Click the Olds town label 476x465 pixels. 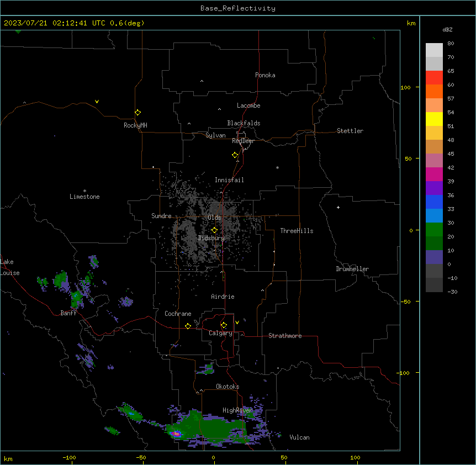point(214,218)
